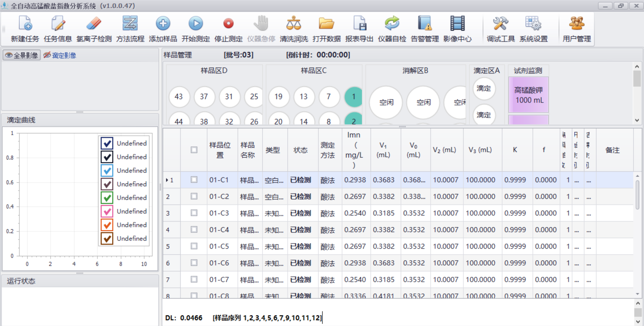Switch to the 滴定影像 titration image tab
644x326 pixels.
tap(60, 55)
